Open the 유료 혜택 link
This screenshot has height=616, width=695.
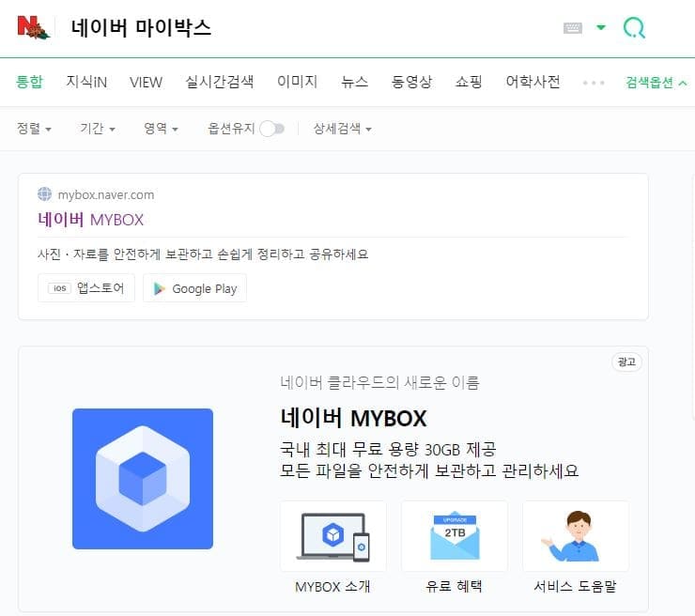point(455,587)
